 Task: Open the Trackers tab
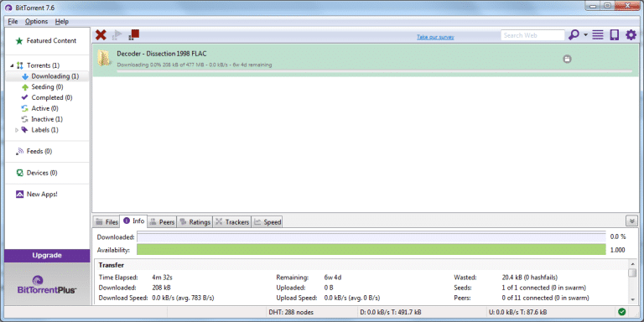tap(232, 221)
